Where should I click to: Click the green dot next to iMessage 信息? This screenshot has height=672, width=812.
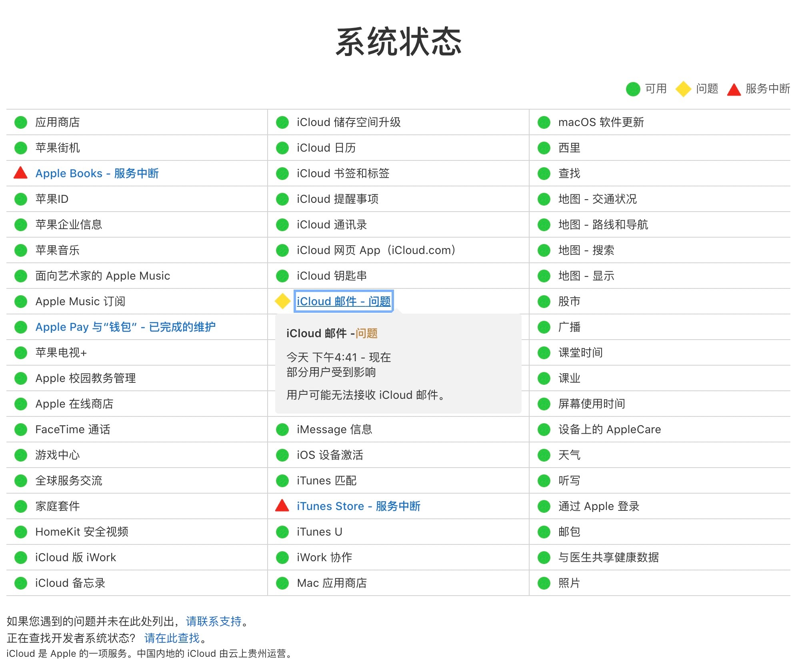282,429
